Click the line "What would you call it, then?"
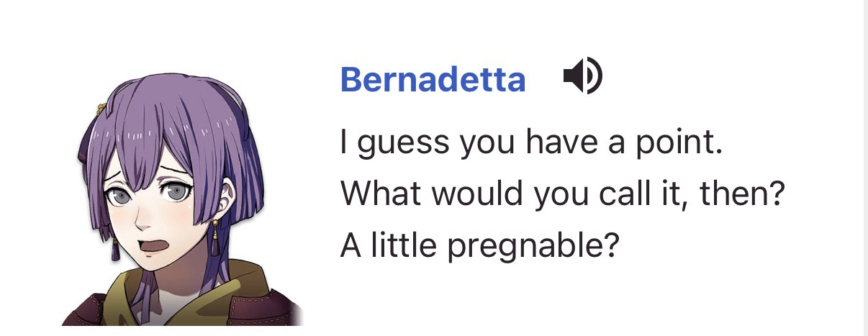The image size is (868, 336). pyautogui.click(x=561, y=194)
